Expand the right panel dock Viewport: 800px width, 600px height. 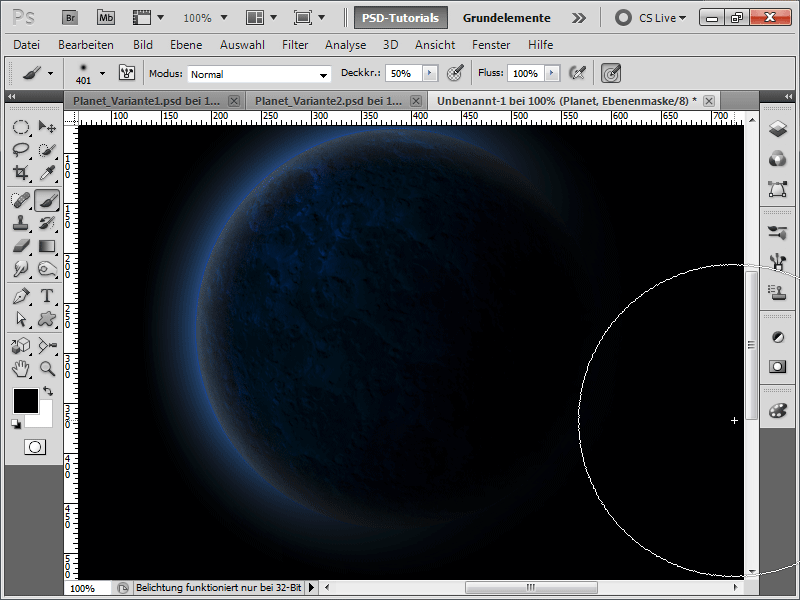(788, 96)
